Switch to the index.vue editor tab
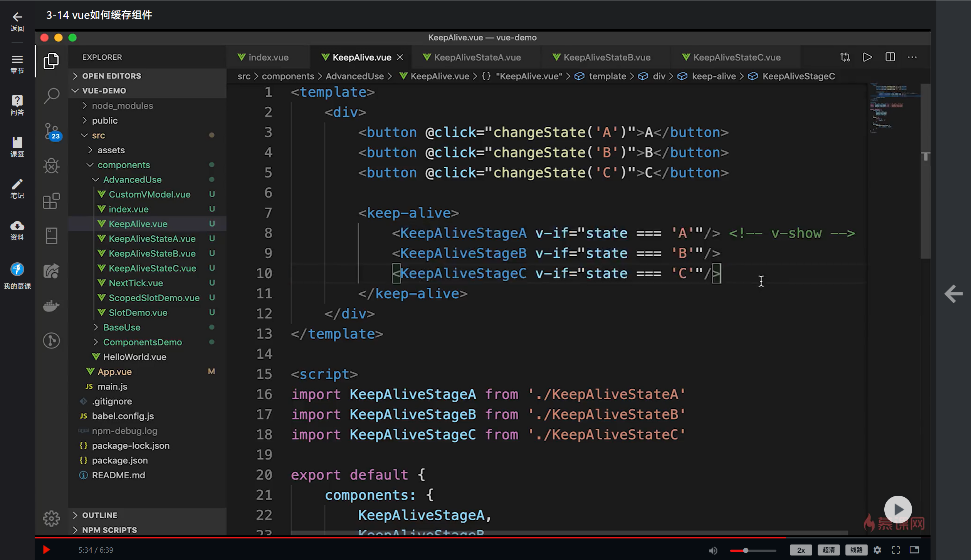The image size is (971, 560). click(x=268, y=57)
